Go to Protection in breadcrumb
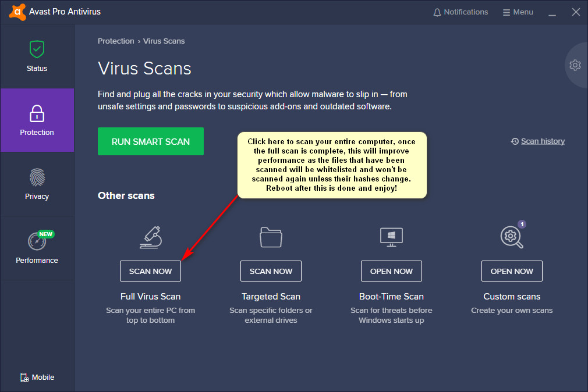Viewport: 588px width, 392px height. [x=116, y=41]
